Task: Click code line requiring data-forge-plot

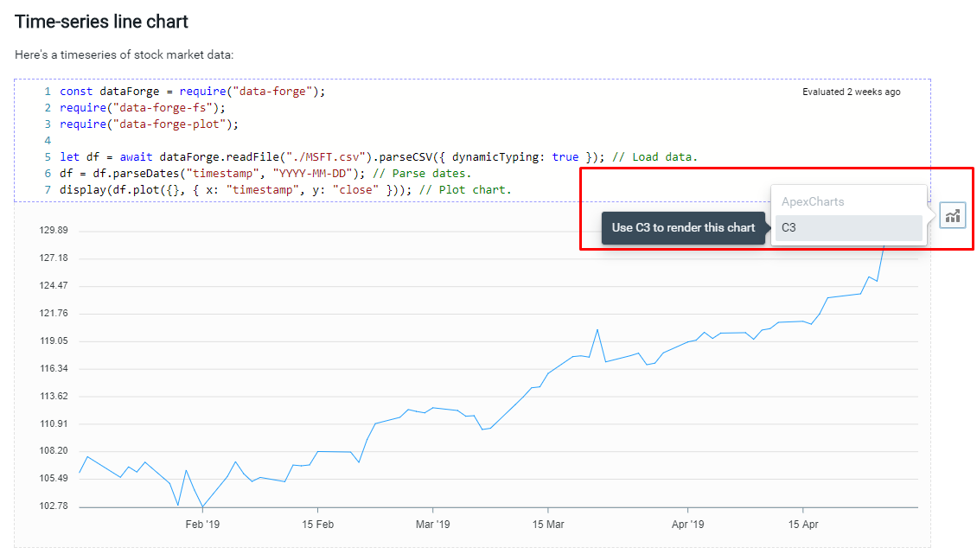Action: [x=149, y=124]
